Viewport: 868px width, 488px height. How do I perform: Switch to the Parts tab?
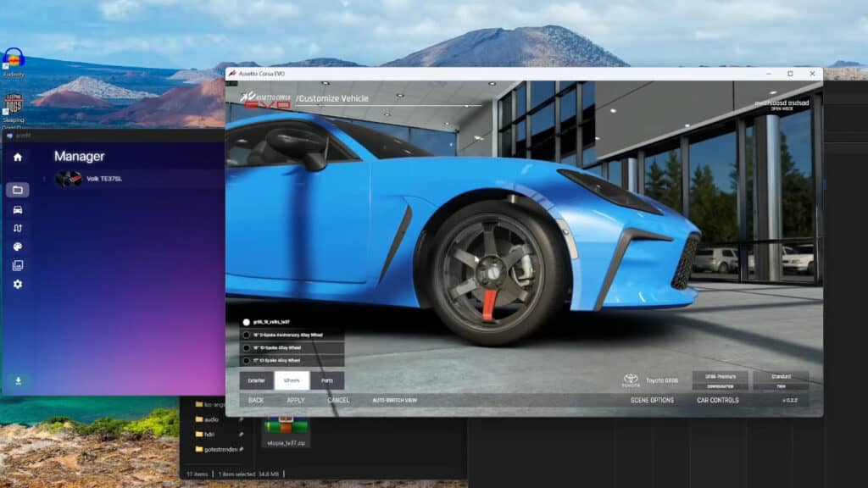(x=329, y=380)
